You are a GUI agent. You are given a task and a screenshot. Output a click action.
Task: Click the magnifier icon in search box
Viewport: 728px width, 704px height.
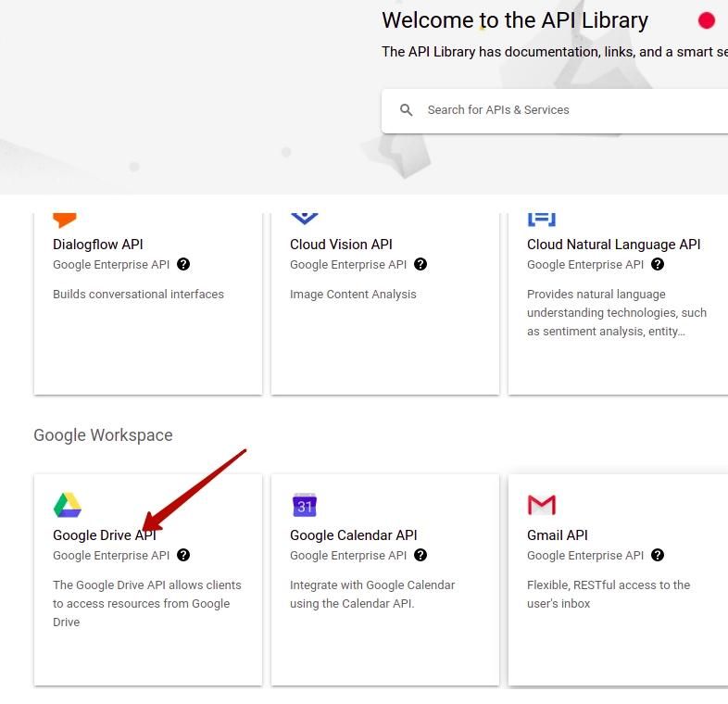point(407,110)
